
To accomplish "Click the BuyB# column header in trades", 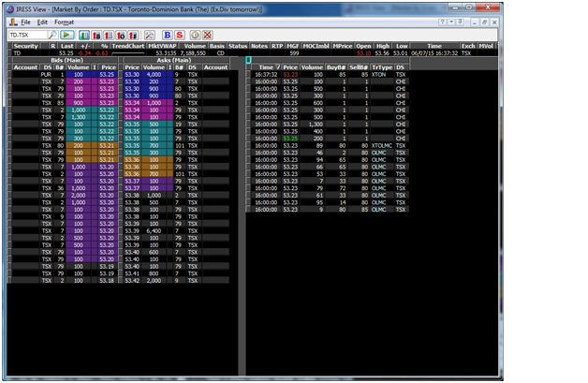I will tap(335, 67).
